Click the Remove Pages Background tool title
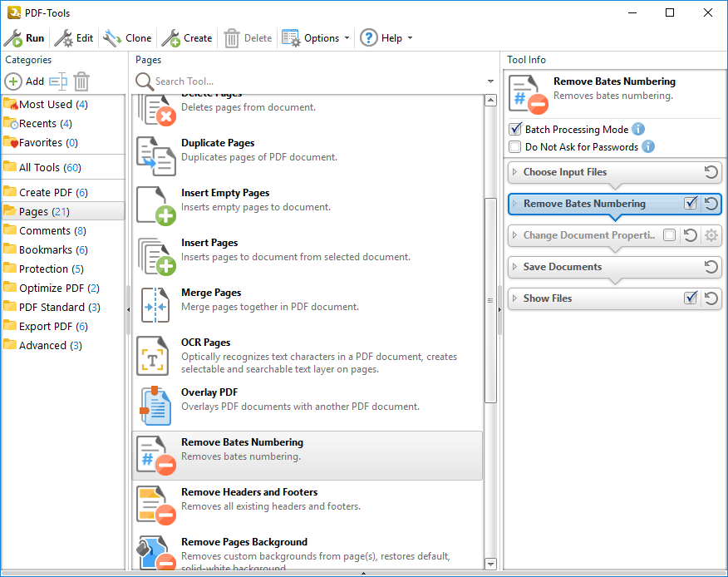This screenshot has width=728, height=577. coord(244,542)
